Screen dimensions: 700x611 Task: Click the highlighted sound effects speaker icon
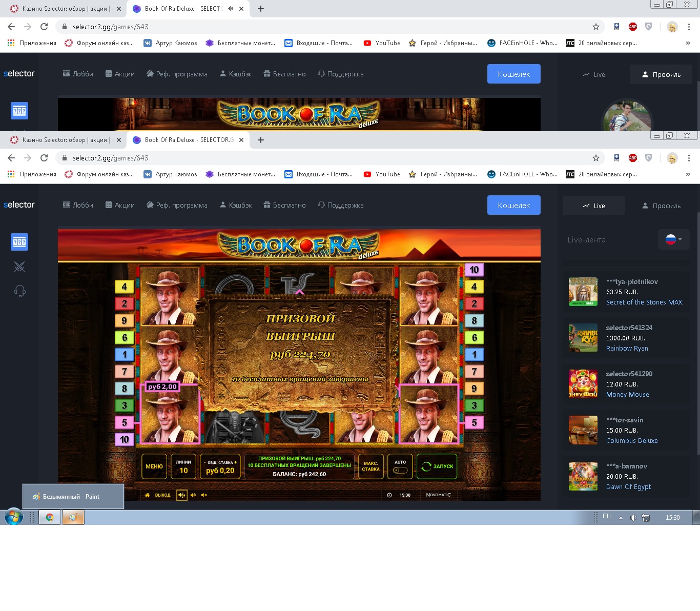click(x=182, y=495)
